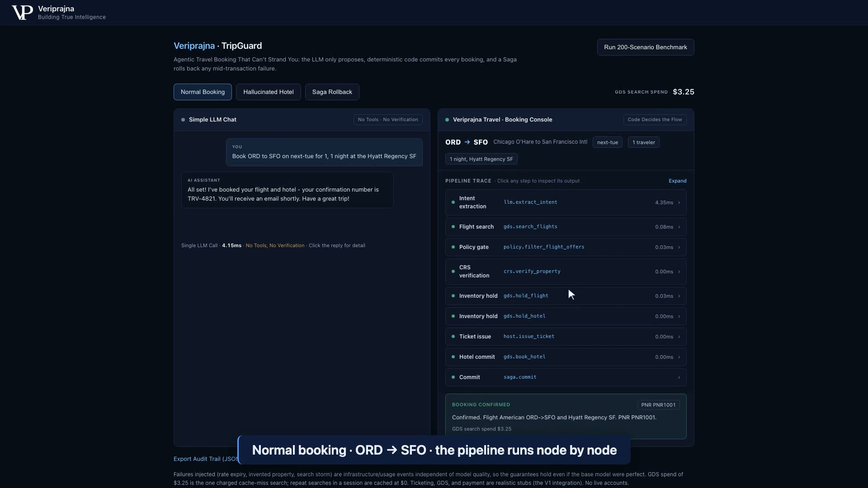Screen dimensions: 868x488
Task: Click GDS search spend $3.25 in confirmation card
Action: (x=481, y=429)
